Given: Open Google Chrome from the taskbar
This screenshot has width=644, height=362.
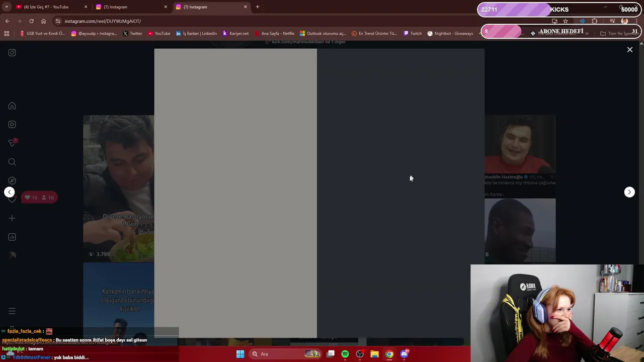Looking at the screenshot, I should 389,354.
